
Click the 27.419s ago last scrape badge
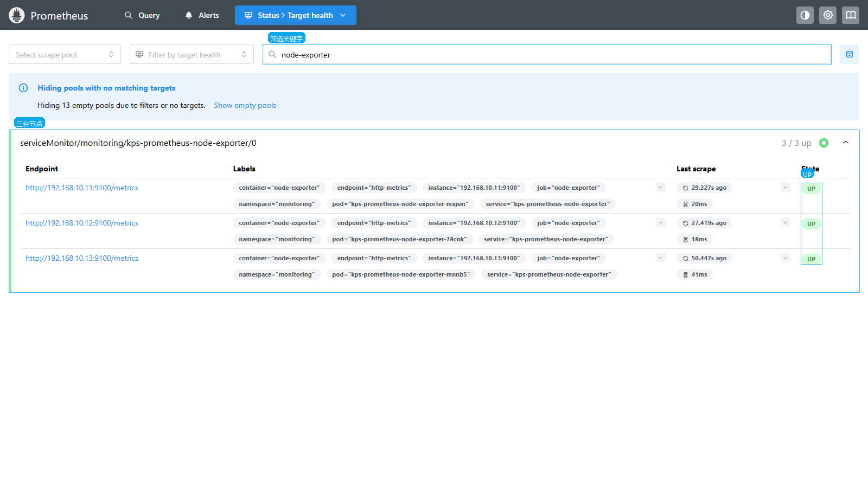tap(704, 223)
